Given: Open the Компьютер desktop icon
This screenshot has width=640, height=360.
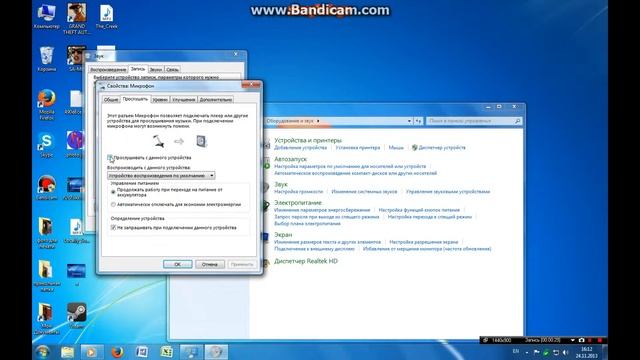Looking at the screenshot, I should click(47, 16).
